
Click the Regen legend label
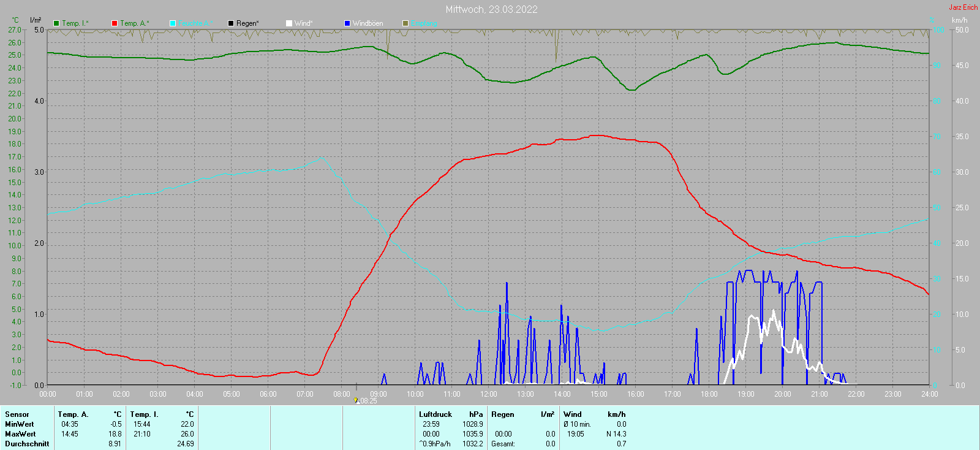coord(247,23)
